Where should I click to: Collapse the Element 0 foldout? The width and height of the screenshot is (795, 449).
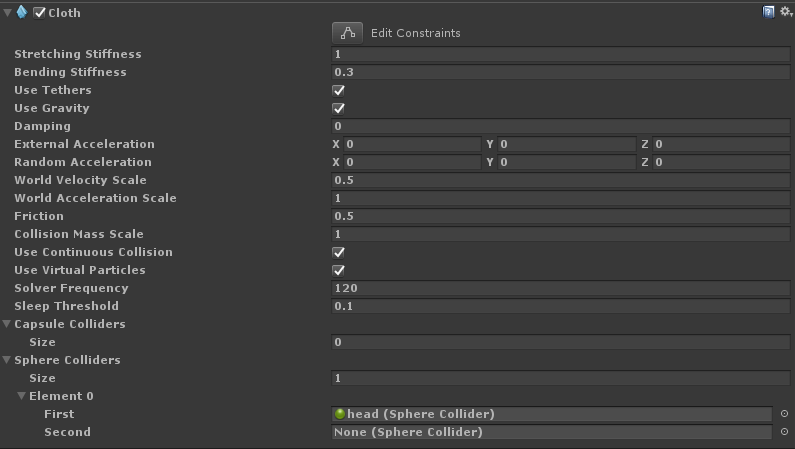22,396
